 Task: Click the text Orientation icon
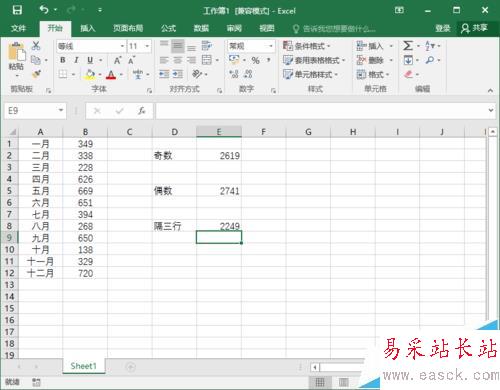click(x=197, y=74)
